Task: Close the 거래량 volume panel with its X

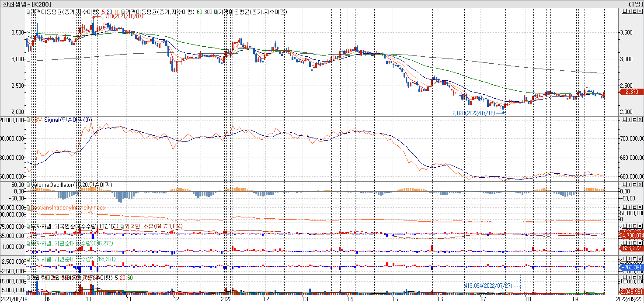Action: 640,278
